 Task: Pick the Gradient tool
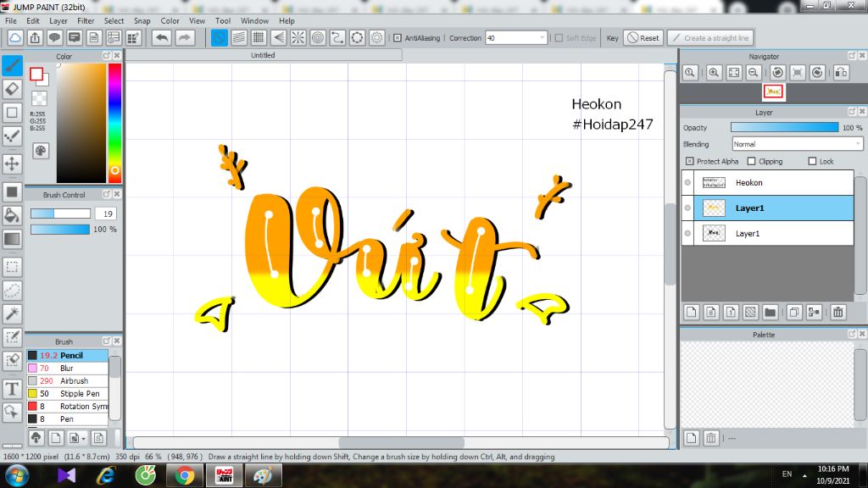click(x=12, y=238)
